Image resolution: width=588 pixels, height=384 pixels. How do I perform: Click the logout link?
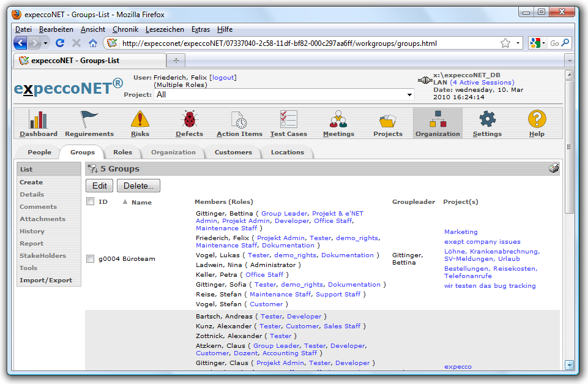(223, 78)
